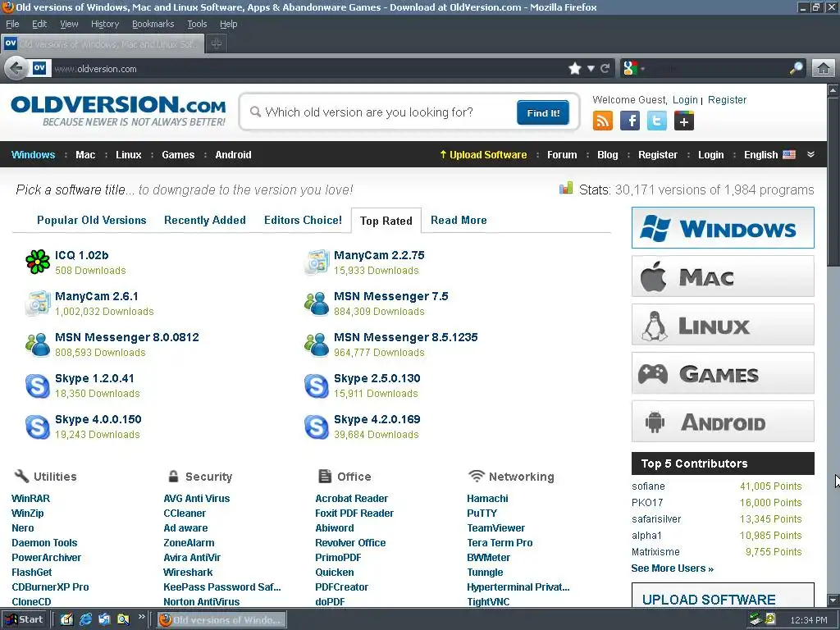This screenshot has height=630, width=840.
Task: Click the Find It! button
Action: [x=543, y=112]
